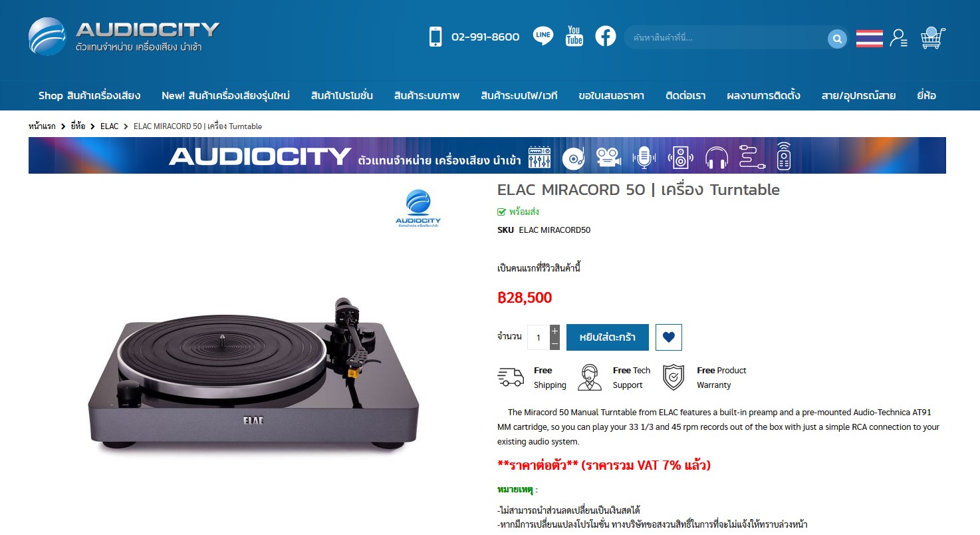Open สินค้าโปรโมชั่น menu item
Viewport: 980px width, 535px height.
(x=342, y=96)
